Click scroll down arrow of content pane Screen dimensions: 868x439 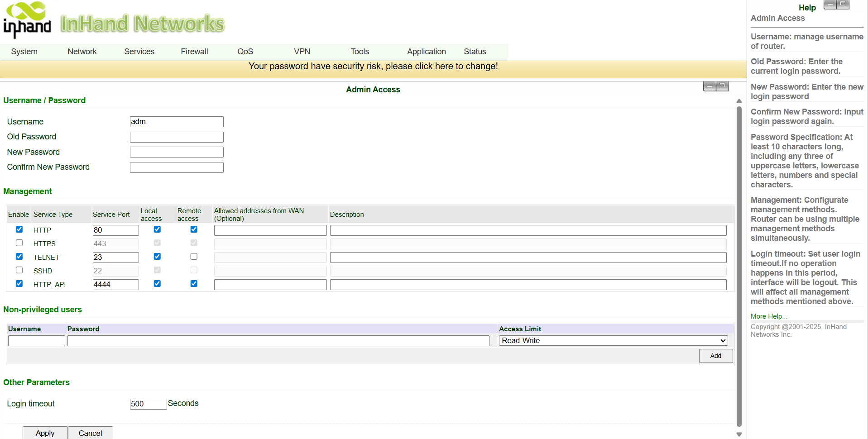click(x=739, y=434)
